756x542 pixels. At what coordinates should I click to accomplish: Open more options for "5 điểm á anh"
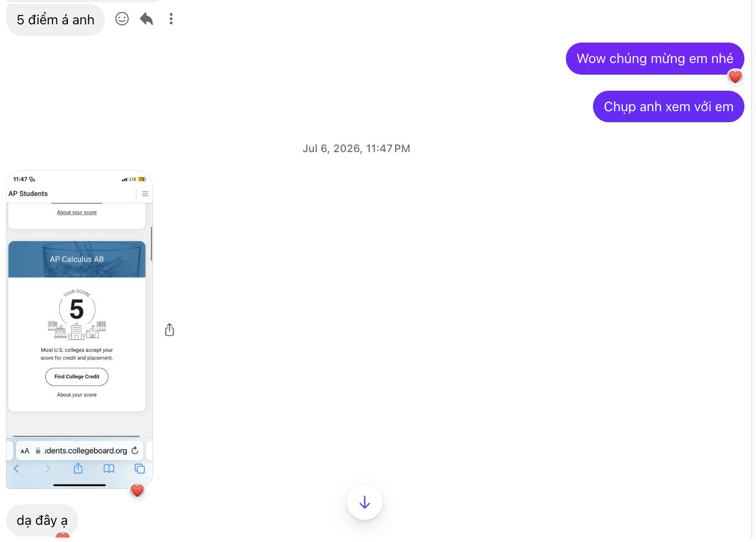click(171, 19)
